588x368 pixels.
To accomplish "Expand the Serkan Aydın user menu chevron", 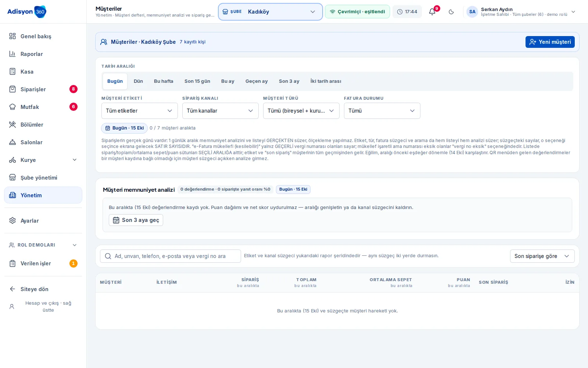I will 573,12.
